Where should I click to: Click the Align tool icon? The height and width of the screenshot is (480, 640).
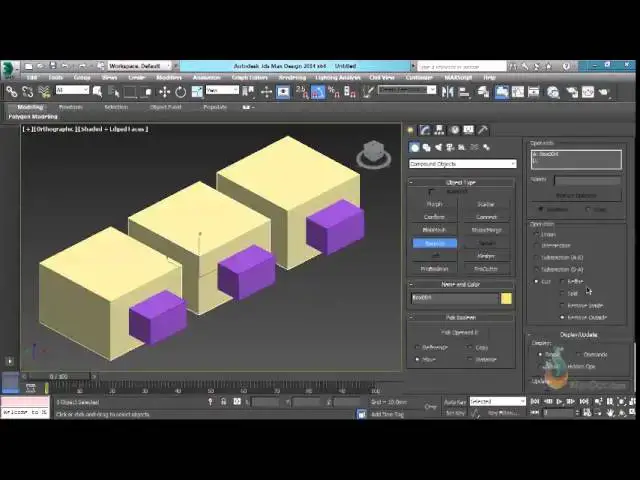click(464, 92)
